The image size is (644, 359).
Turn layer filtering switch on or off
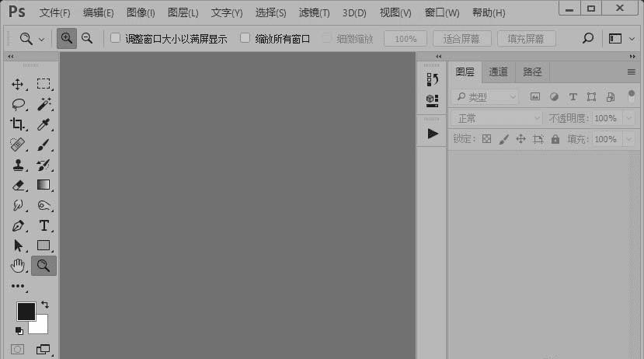point(632,96)
